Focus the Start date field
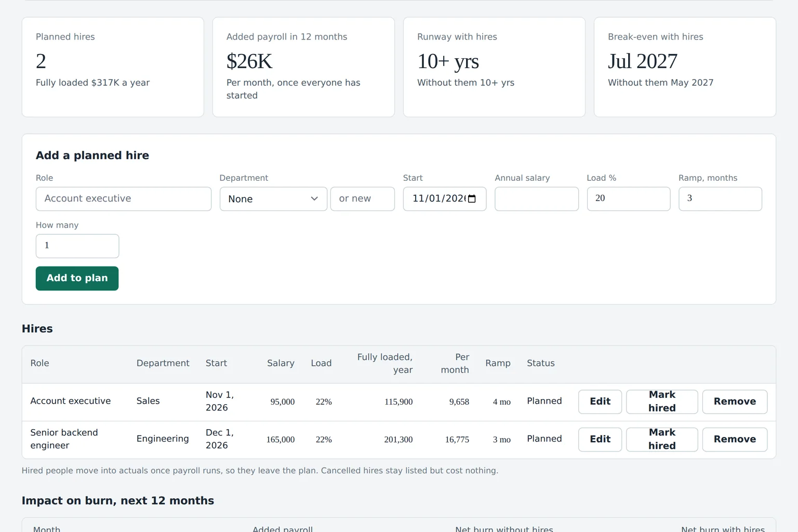Screen dimensions: 798x532 click(445, 199)
